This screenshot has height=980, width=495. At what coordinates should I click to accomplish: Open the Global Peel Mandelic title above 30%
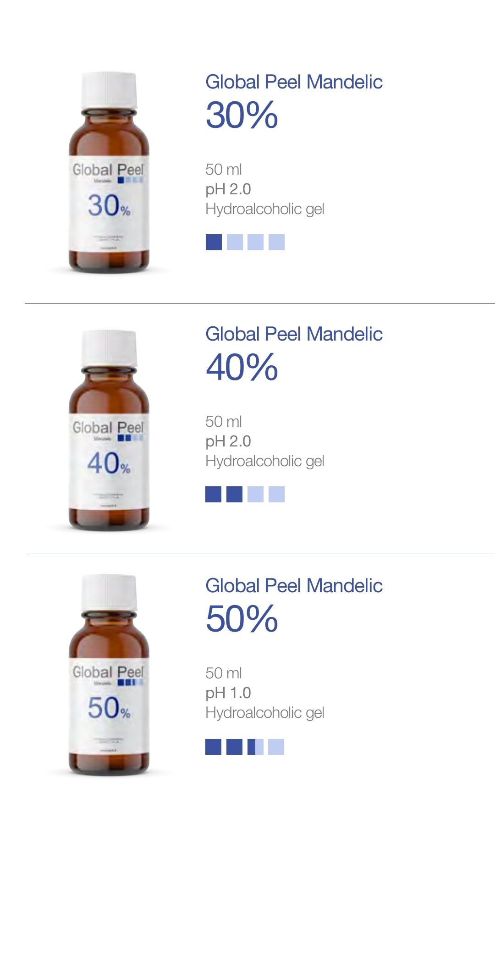pyautogui.click(x=294, y=82)
